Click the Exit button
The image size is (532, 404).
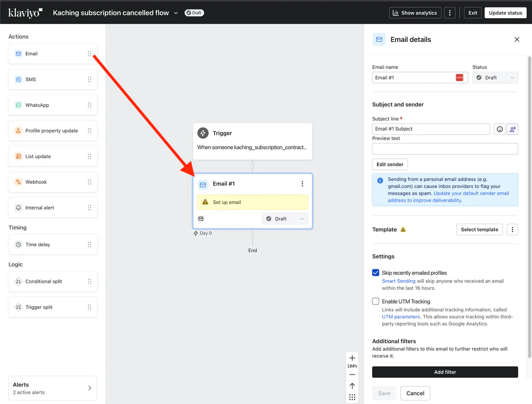click(473, 13)
